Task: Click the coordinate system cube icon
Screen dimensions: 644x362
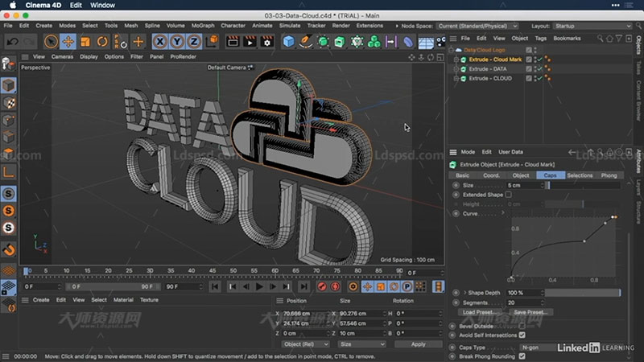Action: 213,42
